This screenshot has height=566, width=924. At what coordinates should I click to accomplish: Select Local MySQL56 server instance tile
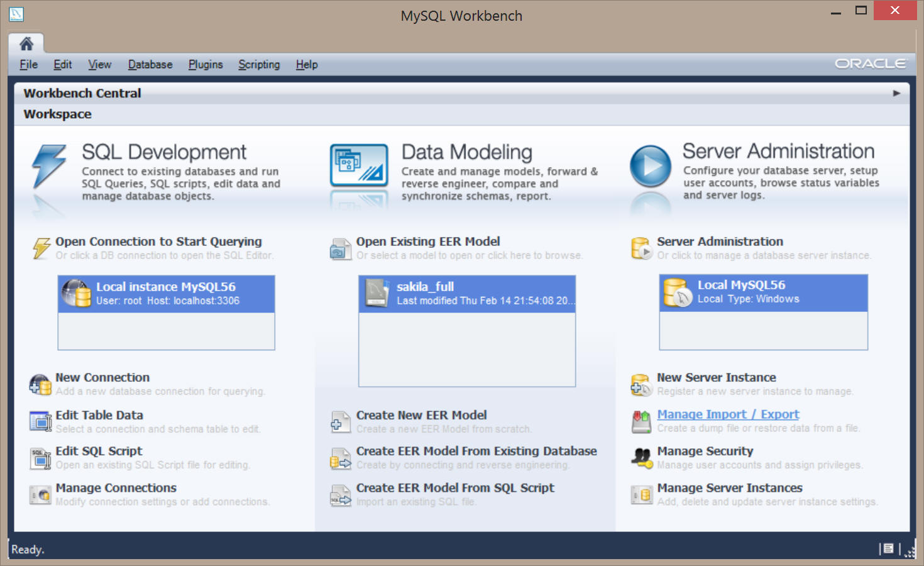tap(764, 292)
